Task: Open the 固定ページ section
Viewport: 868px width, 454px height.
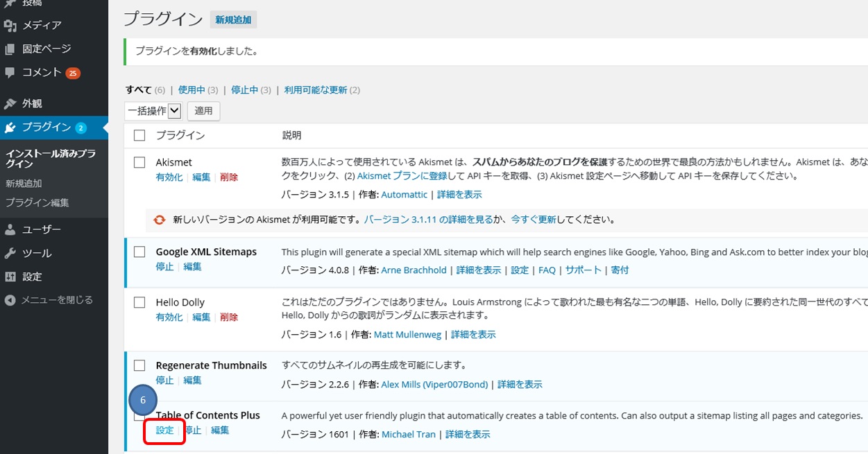Action: (x=47, y=49)
